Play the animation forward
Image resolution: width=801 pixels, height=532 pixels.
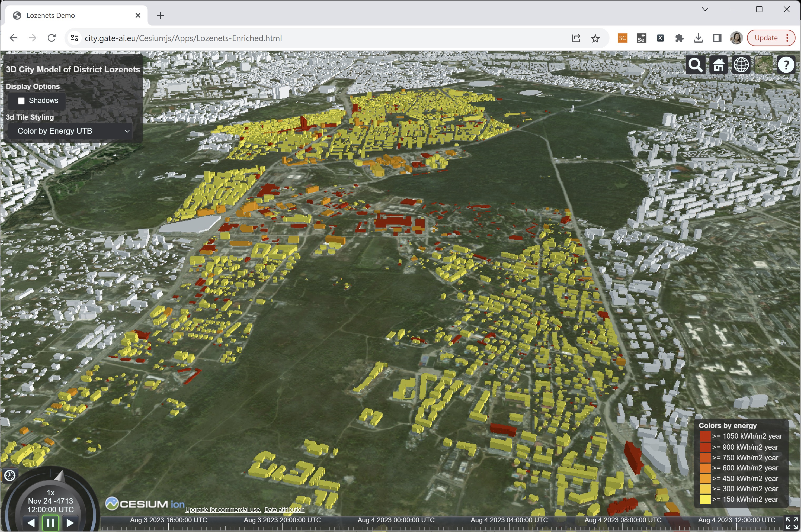pos(70,523)
